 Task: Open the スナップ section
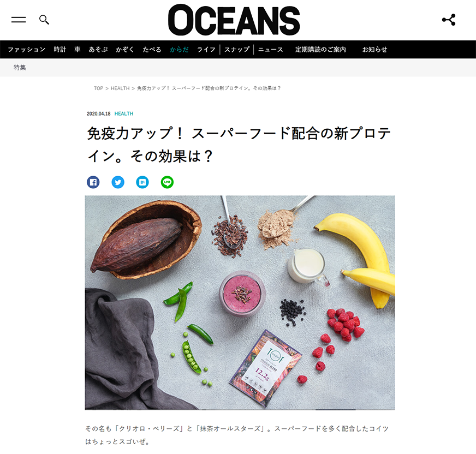pyautogui.click(x=237, y=50)
